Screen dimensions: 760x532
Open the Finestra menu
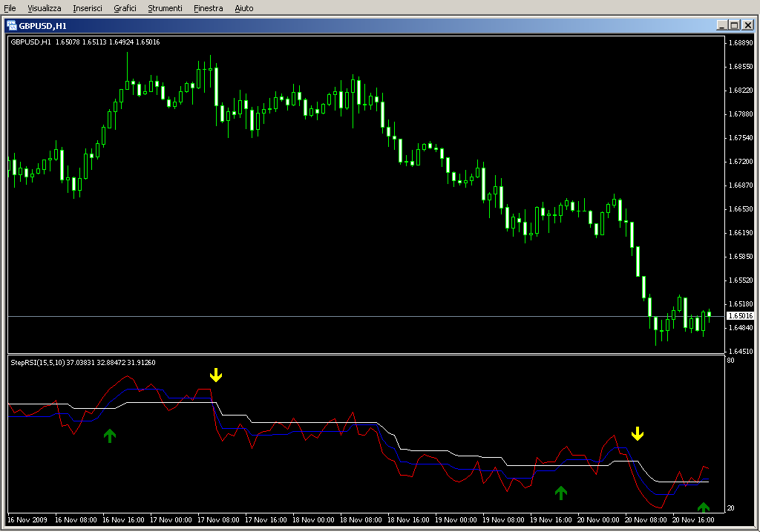[208, 8]
